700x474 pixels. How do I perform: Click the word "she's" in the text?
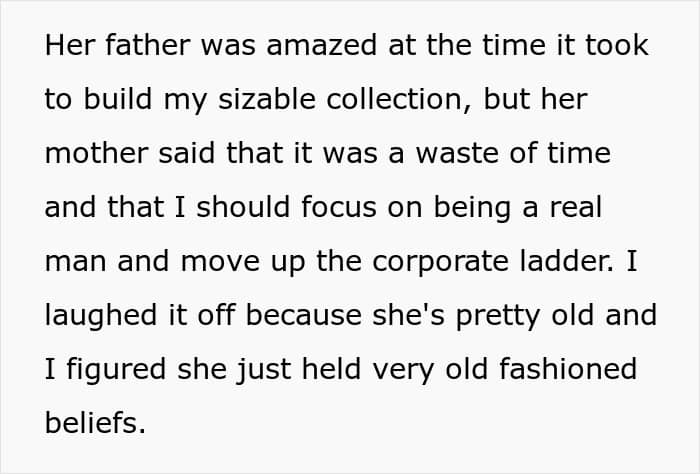[x=408, y=315]
